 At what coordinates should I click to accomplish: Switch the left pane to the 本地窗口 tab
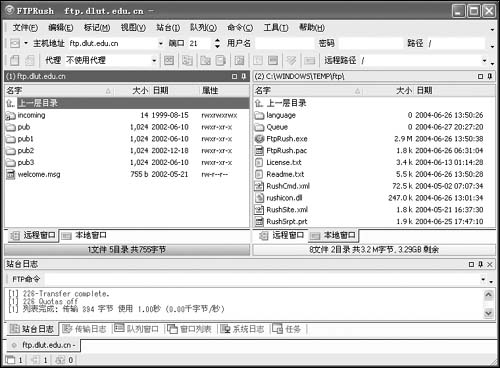click(x=84, y=235)
